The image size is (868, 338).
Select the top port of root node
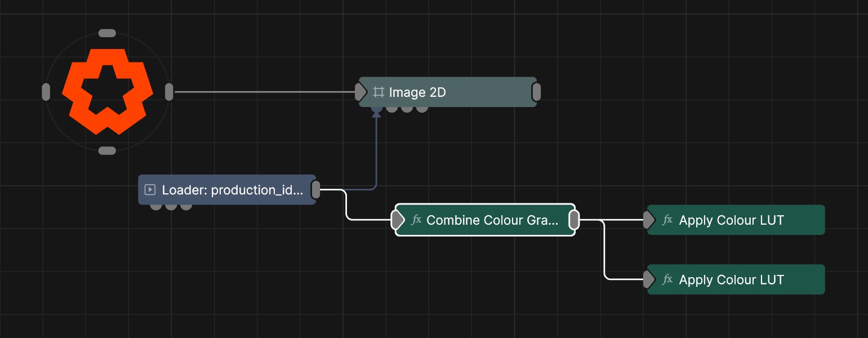[107, 33]
